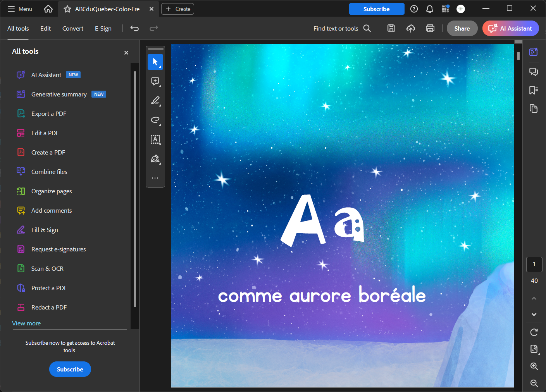Open the main Menu hamburger

(20, 9)
